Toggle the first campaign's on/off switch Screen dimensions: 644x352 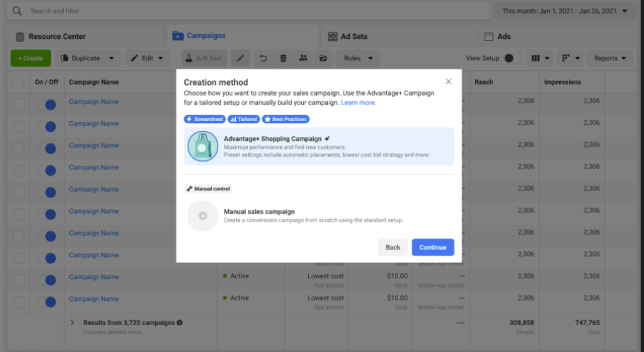(47, 104)
